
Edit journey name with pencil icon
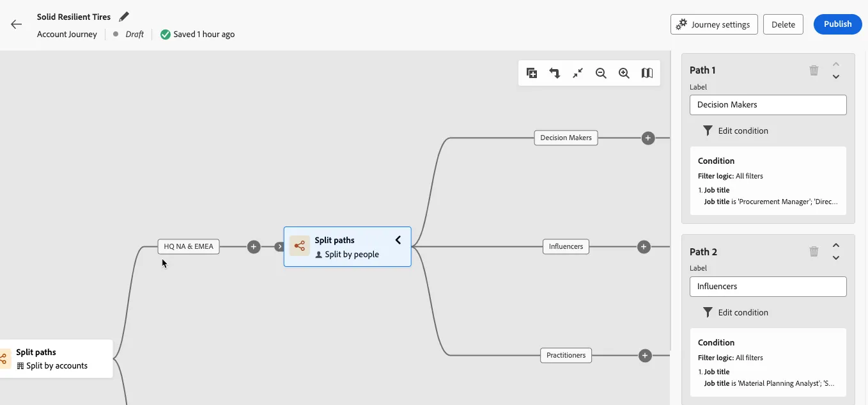point(124,17)
